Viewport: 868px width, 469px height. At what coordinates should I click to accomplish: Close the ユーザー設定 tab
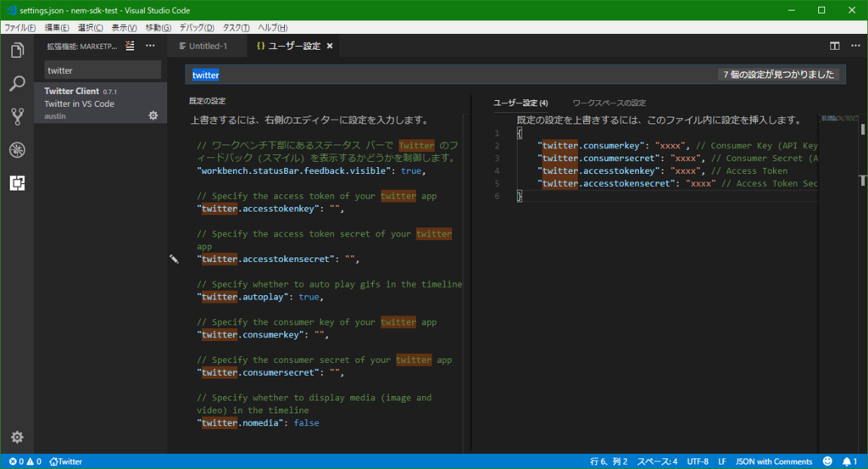[330, 46]
